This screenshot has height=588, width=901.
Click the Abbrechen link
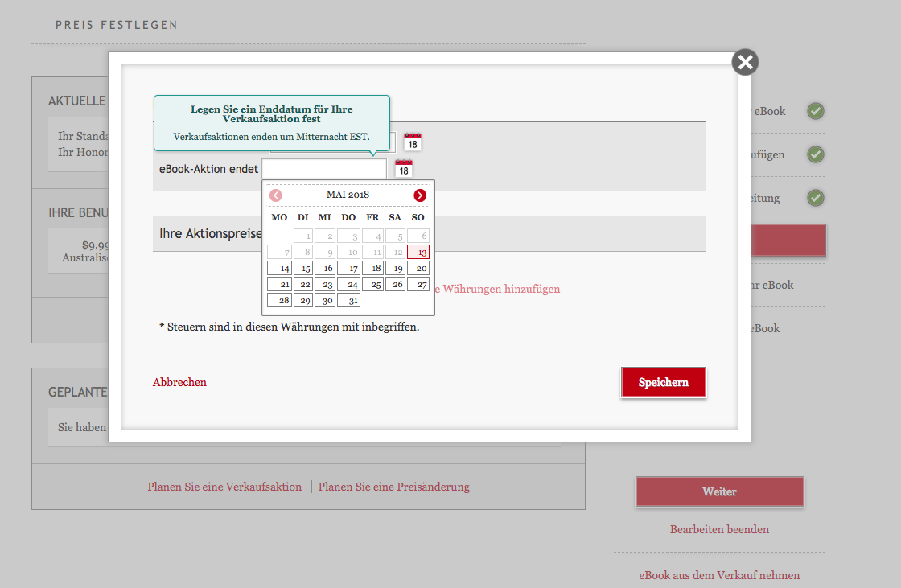coord(179,382)
